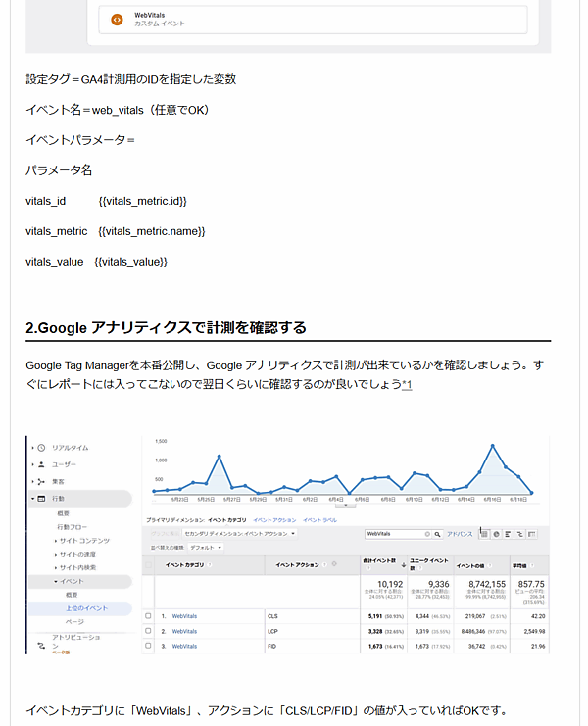Tick the checkbox for row 3 WebVitals FID

(x=148, y=646)
